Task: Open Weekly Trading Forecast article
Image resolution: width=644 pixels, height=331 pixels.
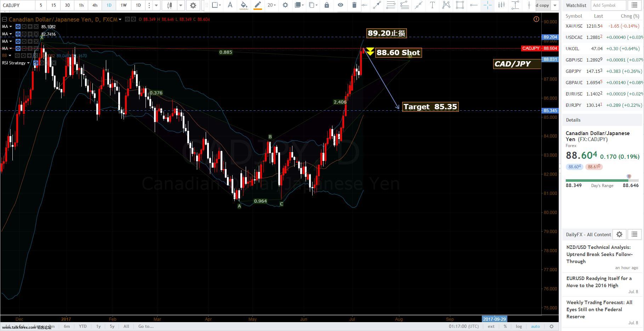Action: pyautogui.click(x=599, y=309)
